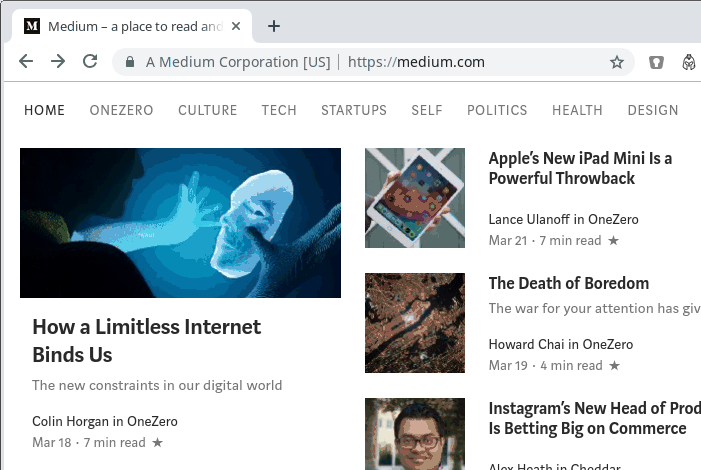Click the Mar 21 · 7 min read text

point(545,241)
